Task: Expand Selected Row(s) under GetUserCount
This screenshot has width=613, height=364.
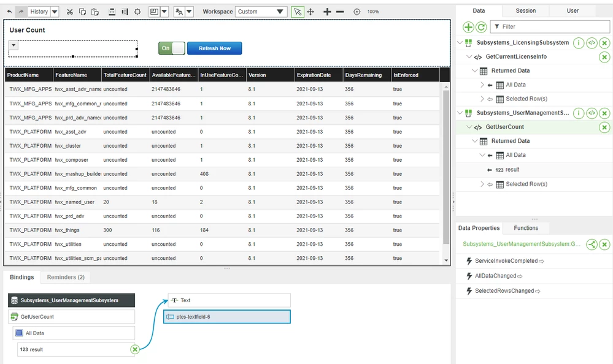Action: pyautogui.click(x=482, y=184)
